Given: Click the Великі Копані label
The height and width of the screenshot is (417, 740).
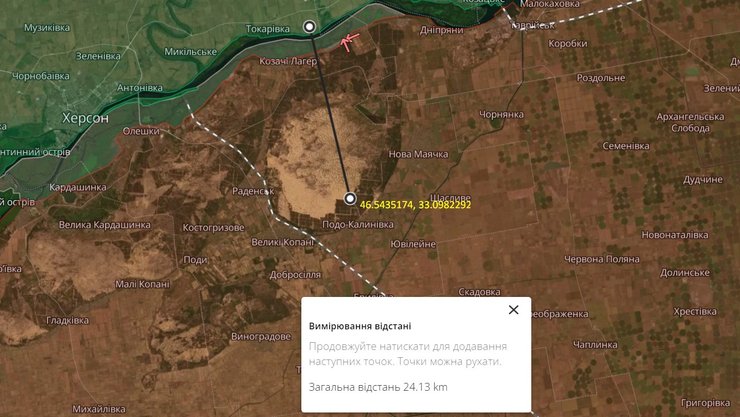Looking at the screenshot, I should pos(283,242).
